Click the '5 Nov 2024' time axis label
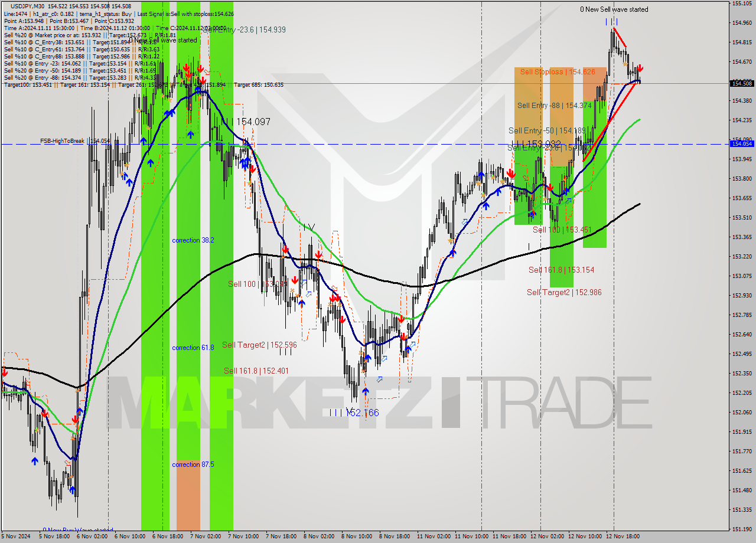The height and width of the screenshot is (543, 756). [17, 537]
